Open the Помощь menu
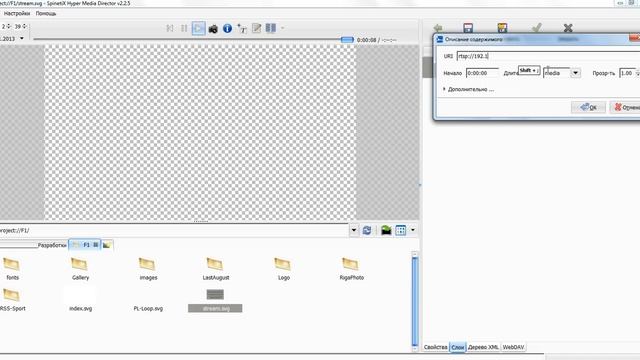 (x=46, y=13)
